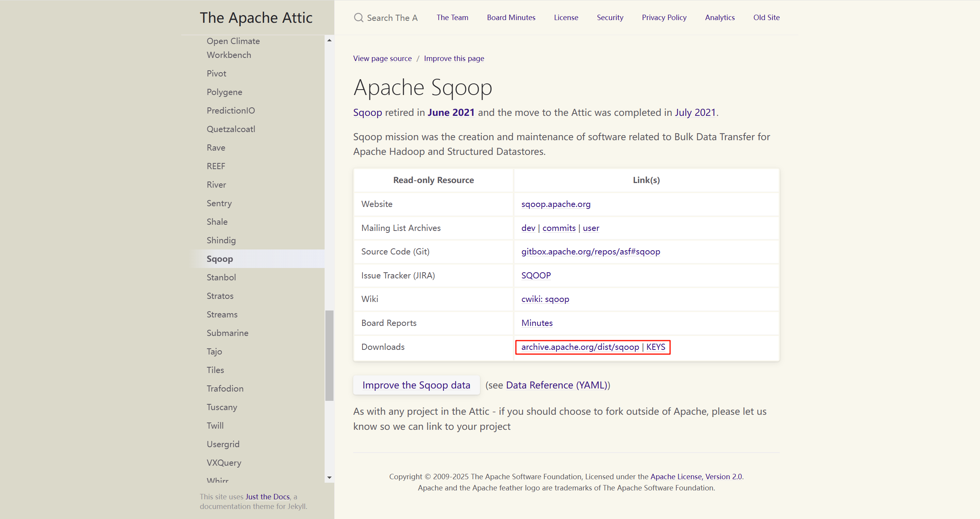
Task: Select Stanbol in the sidebar
Action: pos(221,278)
